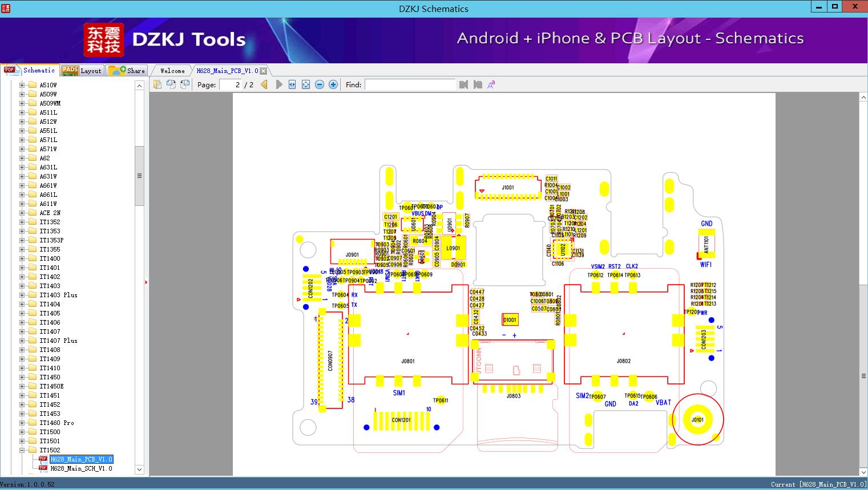Select the IT1450E tree item

click(51, 386)
